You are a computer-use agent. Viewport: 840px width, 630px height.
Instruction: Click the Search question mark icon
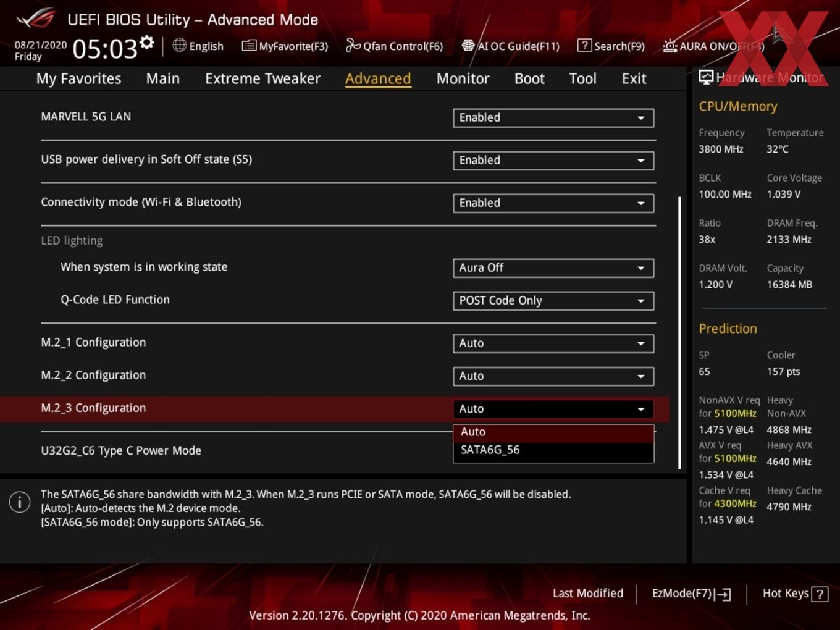coord(584,45)
